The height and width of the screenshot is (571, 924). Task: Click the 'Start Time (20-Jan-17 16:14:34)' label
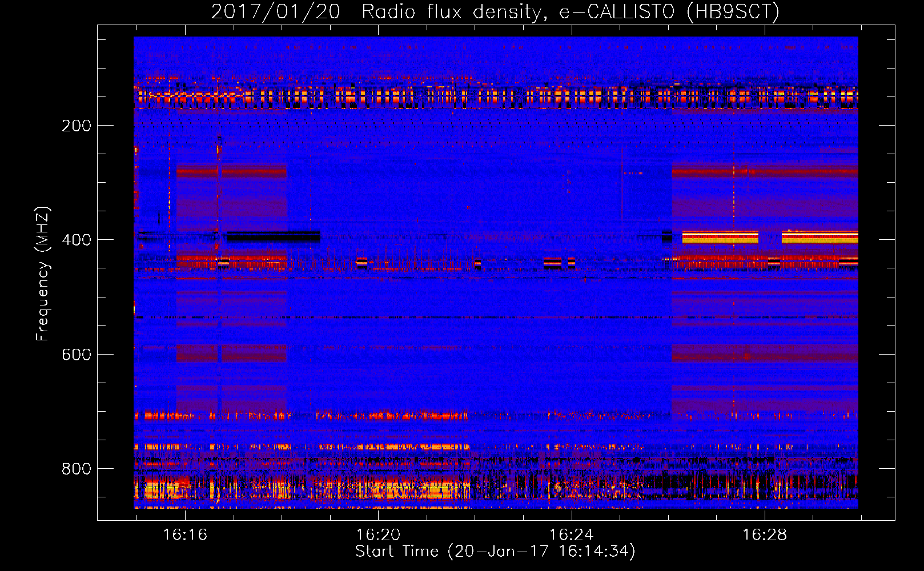tap(495, 552)
